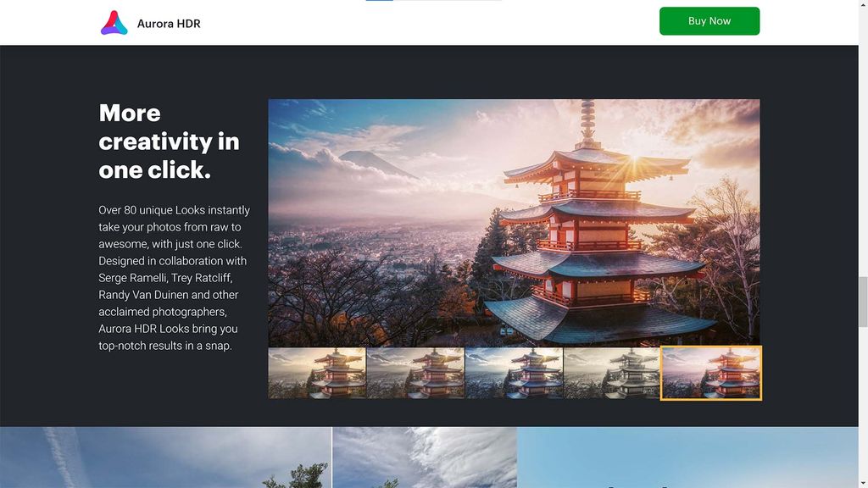Click the paragraph about 80 unique Looks
This screenshot has height=488, width=868.
click(x=173, y=277)
